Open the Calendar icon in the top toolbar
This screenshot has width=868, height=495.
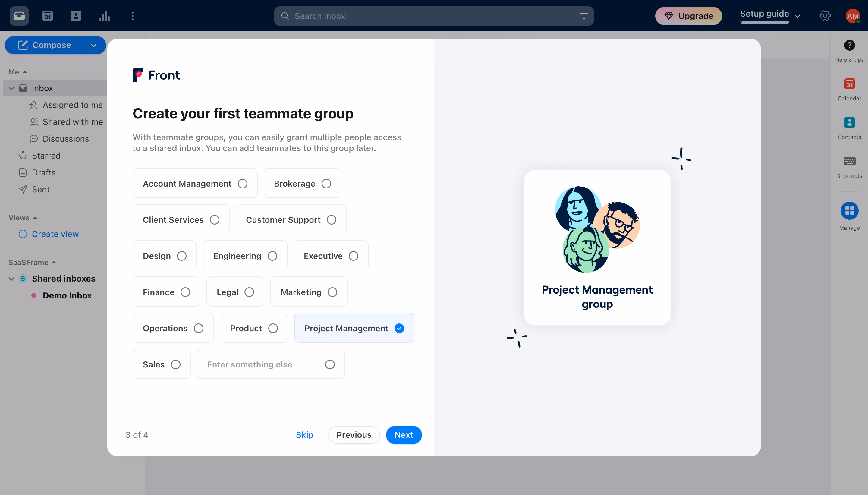tap(48, 16)
